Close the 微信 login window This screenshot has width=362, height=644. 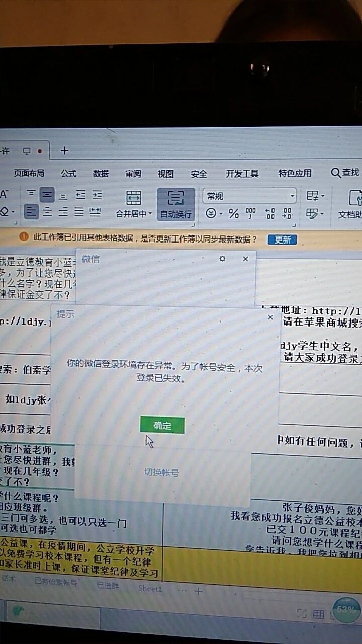[245, 259]
